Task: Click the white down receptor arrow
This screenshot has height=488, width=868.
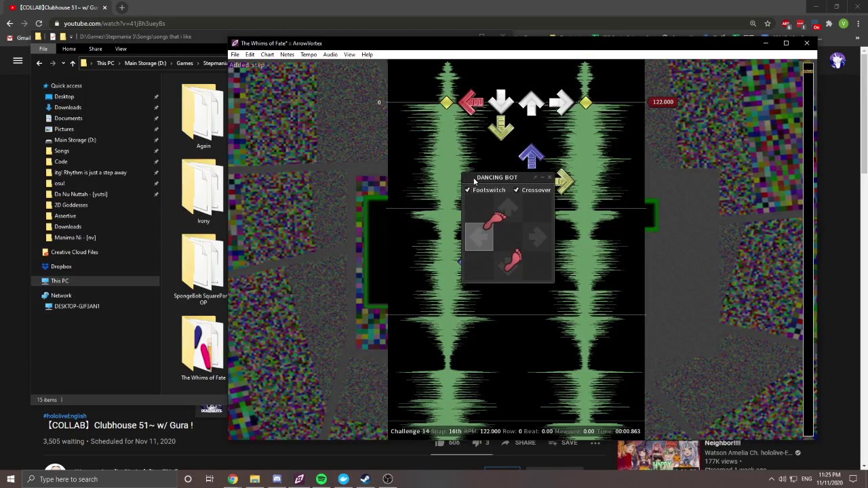Action: click(501, 102)
